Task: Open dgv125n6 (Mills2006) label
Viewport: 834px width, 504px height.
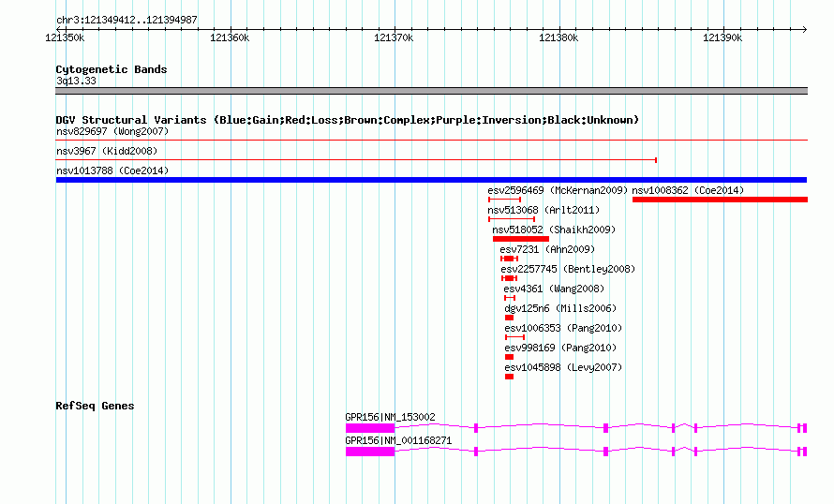Action: [x=560, y=308]
